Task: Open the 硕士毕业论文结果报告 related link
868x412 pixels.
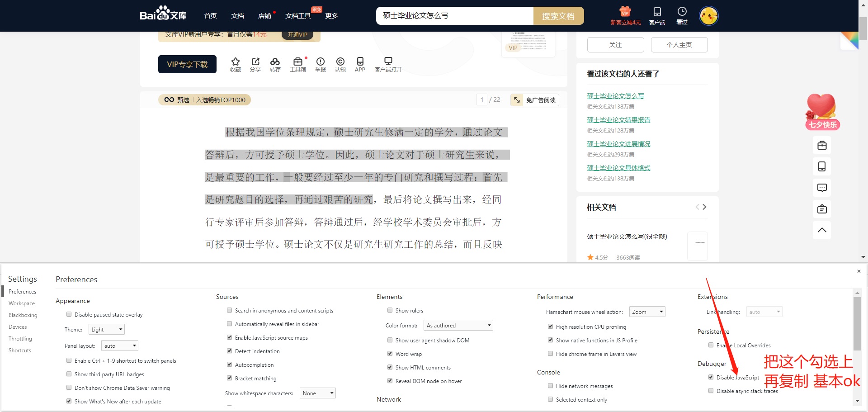Action: [618, 120]
